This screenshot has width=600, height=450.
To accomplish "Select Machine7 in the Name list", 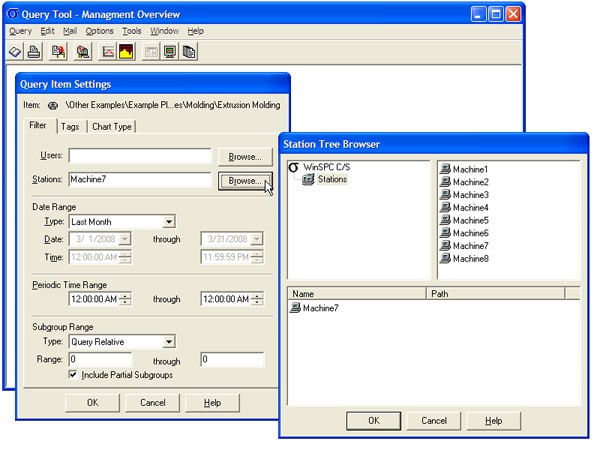I will pyautogui.click(x=320, y=309).
